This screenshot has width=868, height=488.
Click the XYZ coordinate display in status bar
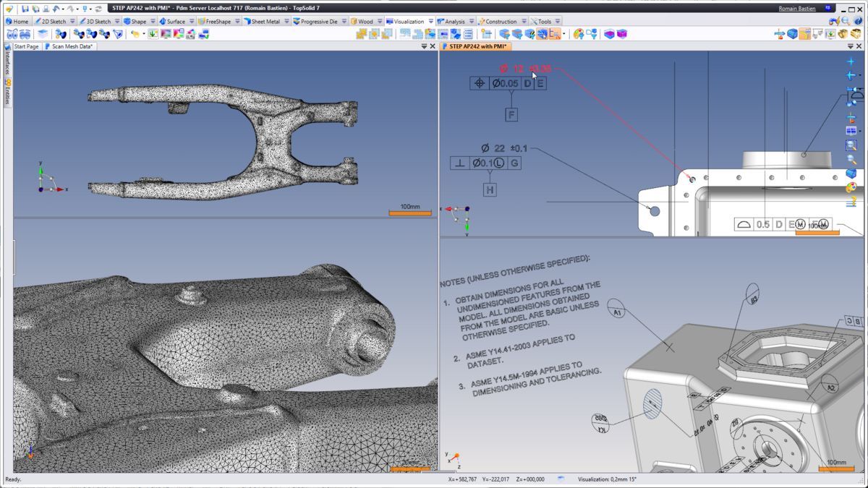pos(495,479)
